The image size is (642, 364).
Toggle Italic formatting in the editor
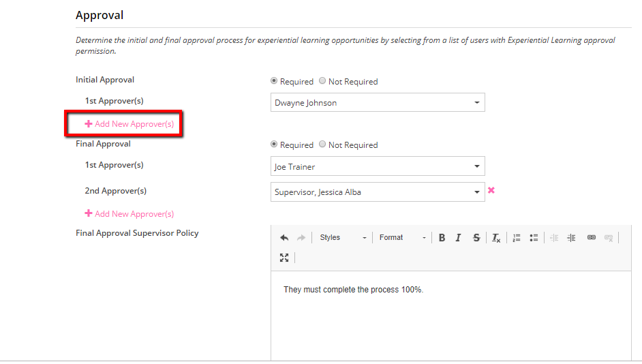458,238
